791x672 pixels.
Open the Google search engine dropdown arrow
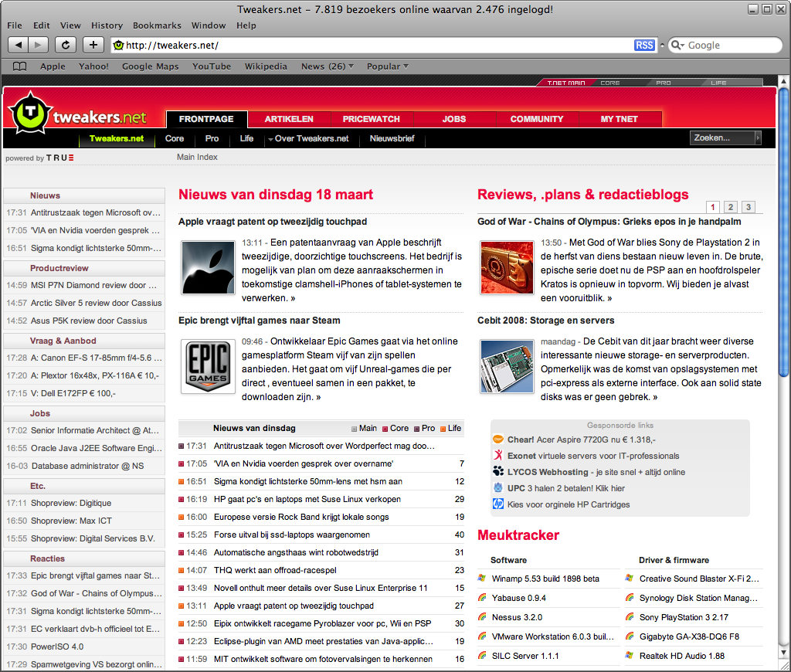pyautogui.click(x=682, y=46)
